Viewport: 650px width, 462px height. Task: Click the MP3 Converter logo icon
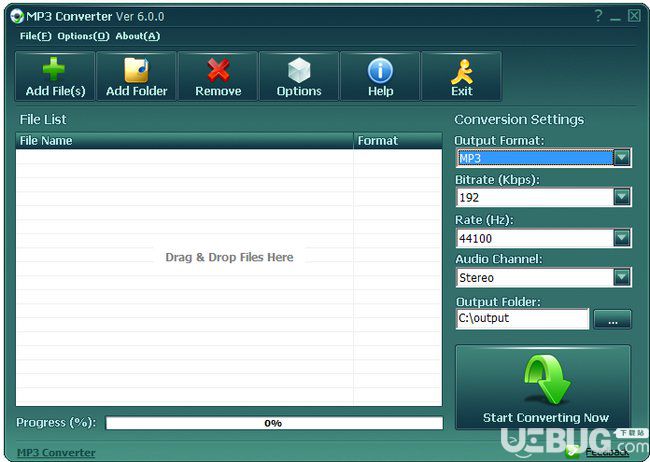(17, 16)
